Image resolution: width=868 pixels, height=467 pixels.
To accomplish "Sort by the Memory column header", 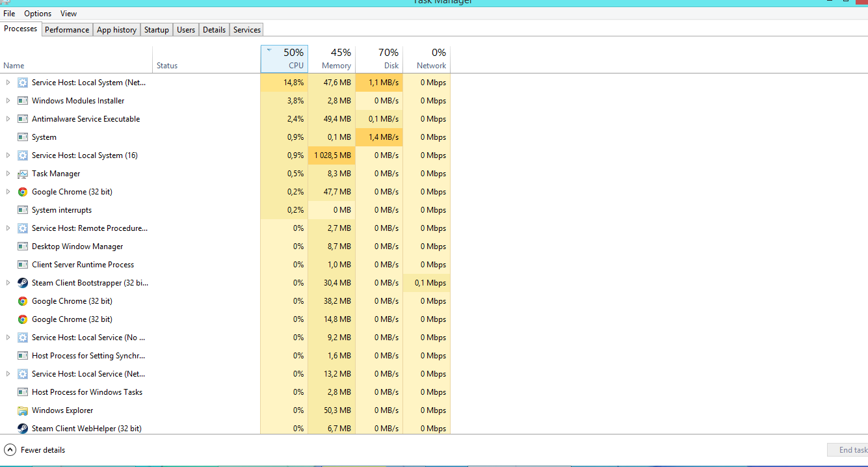I will [x=332, y=59].
